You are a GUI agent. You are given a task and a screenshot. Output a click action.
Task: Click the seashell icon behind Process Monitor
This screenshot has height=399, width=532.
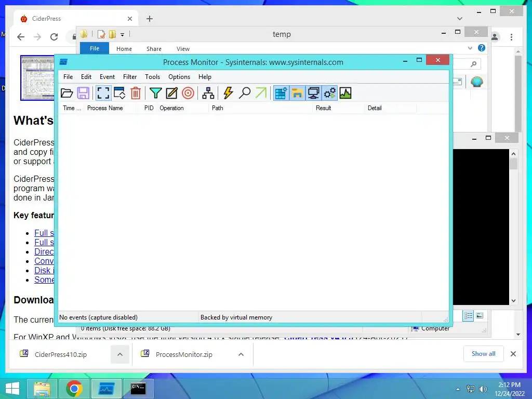477,82
